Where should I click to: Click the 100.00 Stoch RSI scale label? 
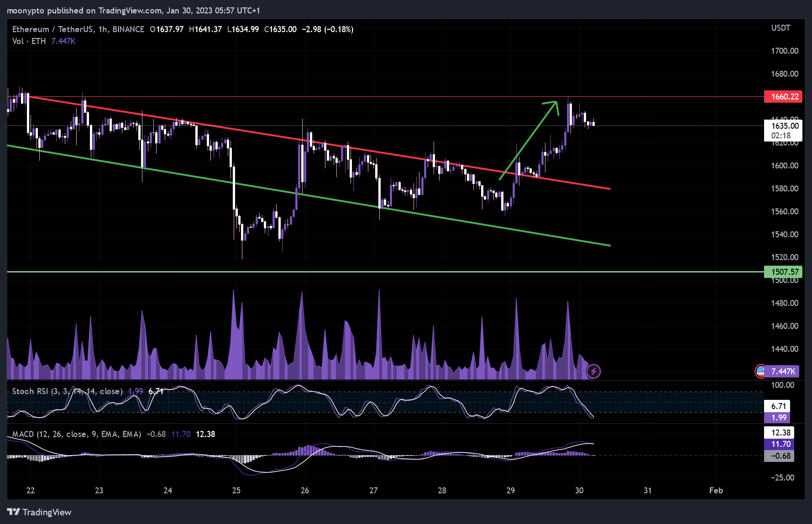(x=783, y=385)
